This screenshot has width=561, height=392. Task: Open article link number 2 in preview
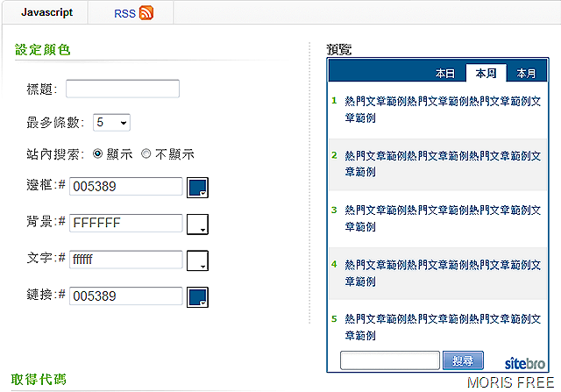[443, 164]
